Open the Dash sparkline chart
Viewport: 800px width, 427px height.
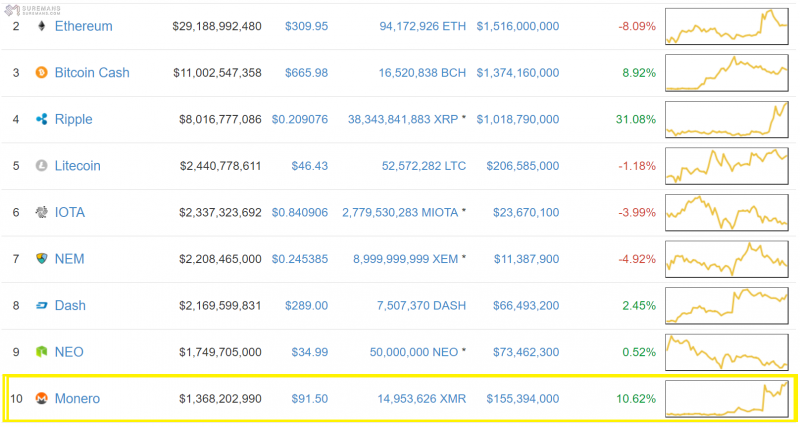pos(727,306)
